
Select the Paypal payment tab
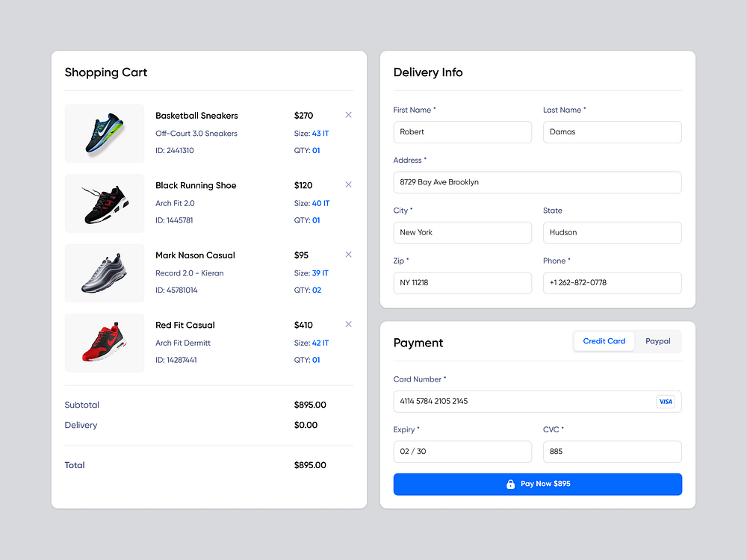coord(658,341)
